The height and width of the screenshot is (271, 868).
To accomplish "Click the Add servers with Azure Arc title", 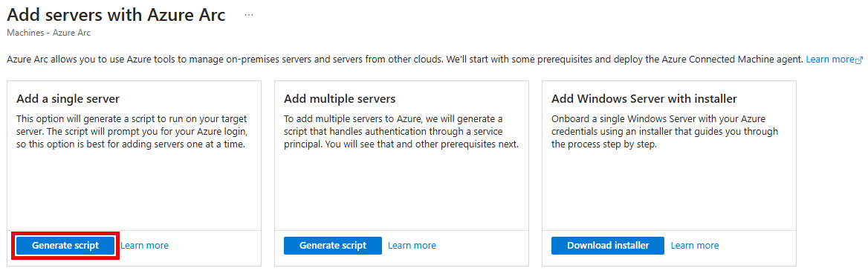I will pos(116,15).
